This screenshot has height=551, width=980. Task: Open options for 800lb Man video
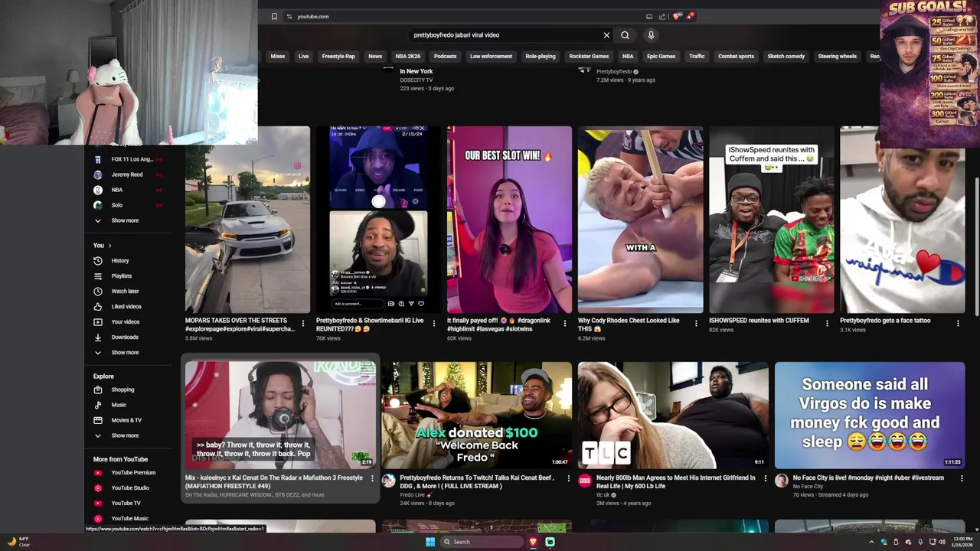pyautogui.click(x=766, y=478)
